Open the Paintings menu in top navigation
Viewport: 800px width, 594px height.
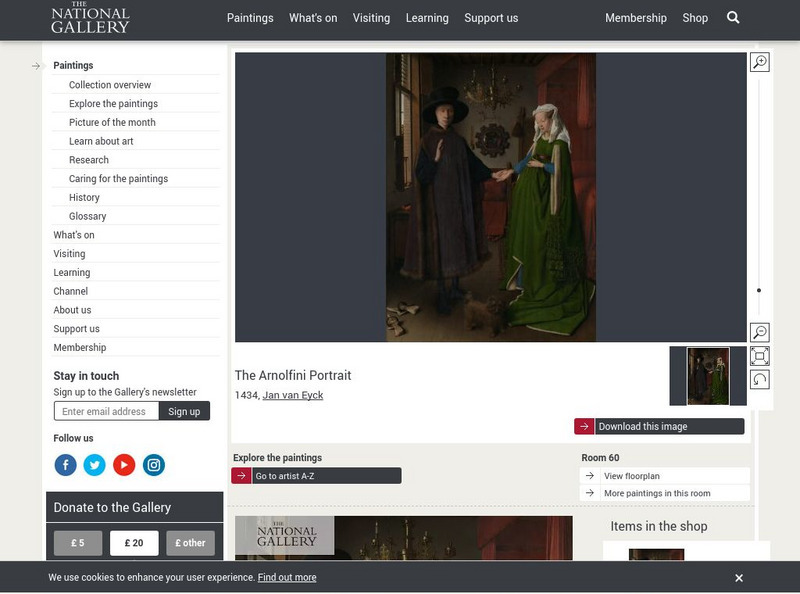coord(250,18)
